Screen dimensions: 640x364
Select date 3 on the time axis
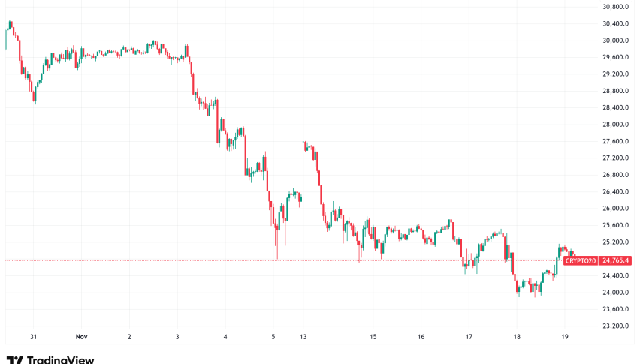[177, 337]
